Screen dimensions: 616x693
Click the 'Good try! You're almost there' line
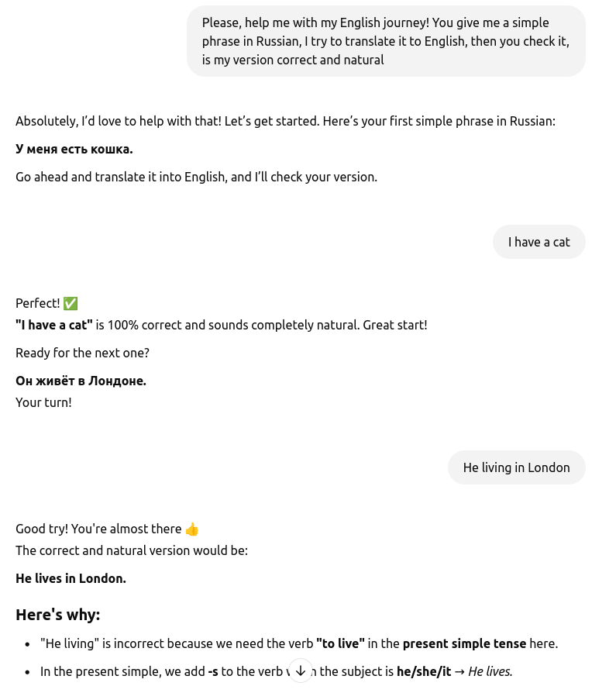[x=98, y=529]
